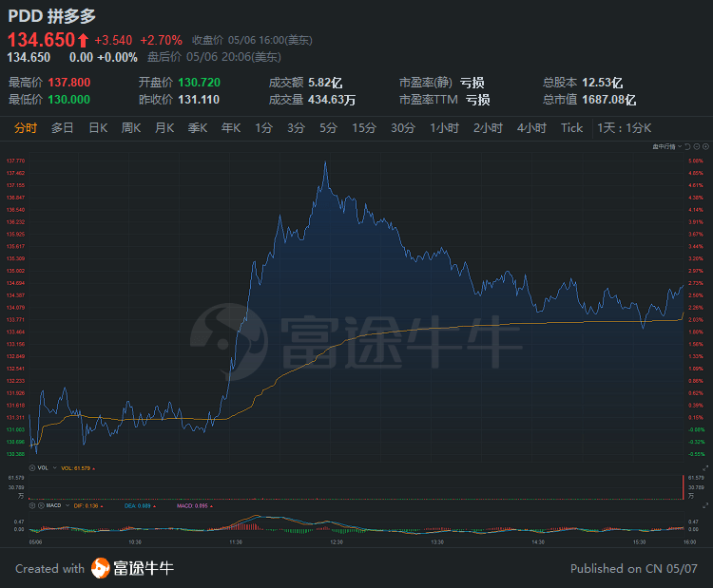Click the 总股本 value 12.53亿
This screenshot has height=588, width=713.
(603, 83)
